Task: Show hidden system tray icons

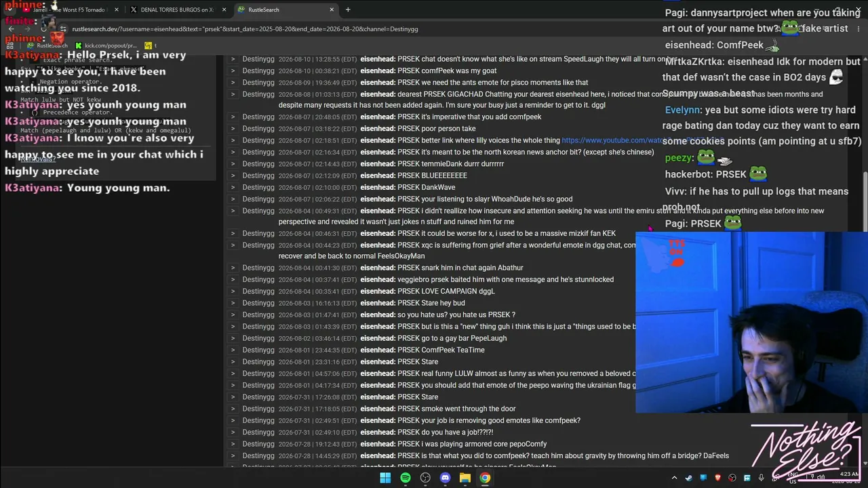Action: (674, 478)
